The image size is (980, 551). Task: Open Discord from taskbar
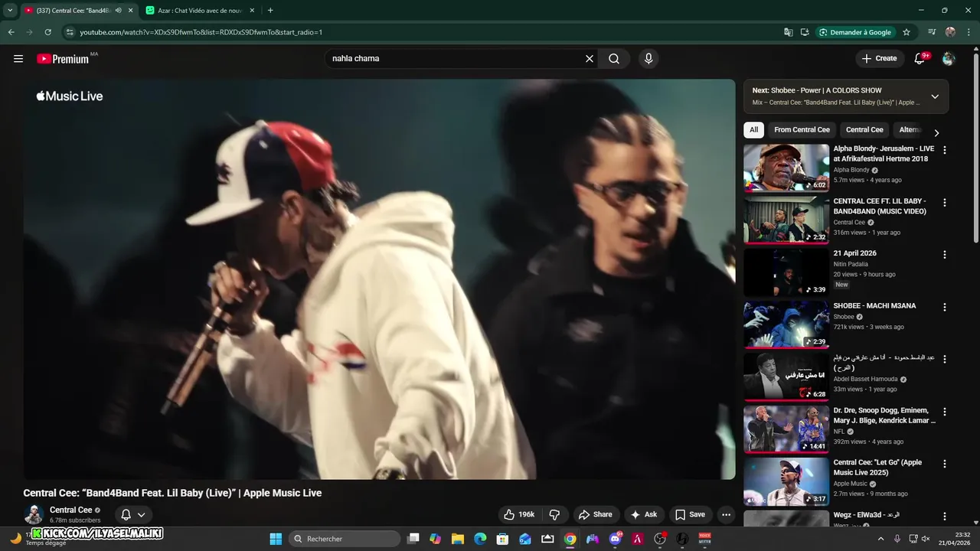pyautogui.click(x=615, y=539)
